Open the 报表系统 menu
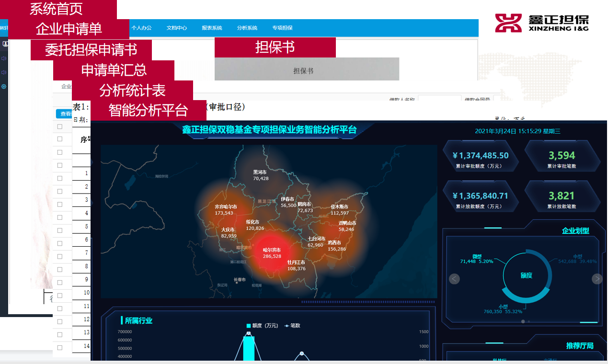608x364 pixels. 212,28
